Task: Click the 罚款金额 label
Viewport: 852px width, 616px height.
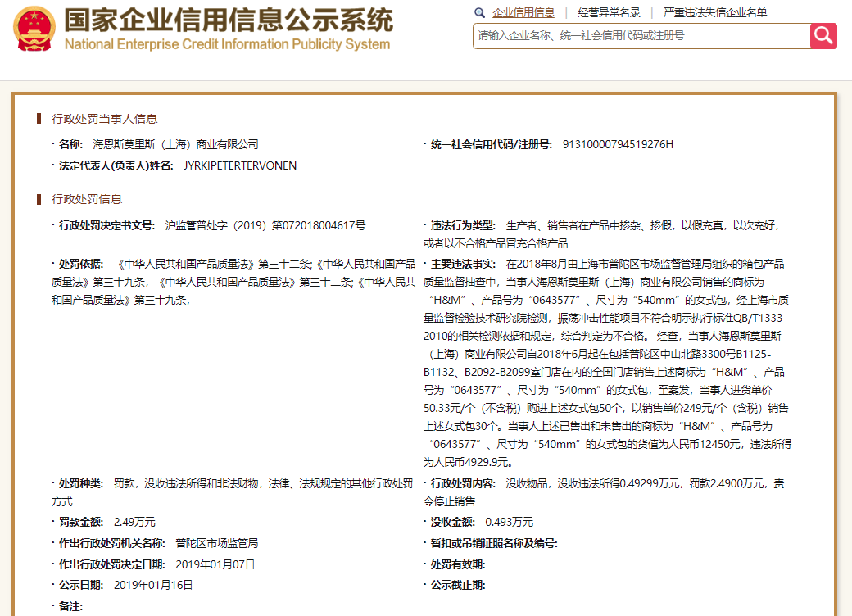Action: pyautogui.click(x=81, y=522)
